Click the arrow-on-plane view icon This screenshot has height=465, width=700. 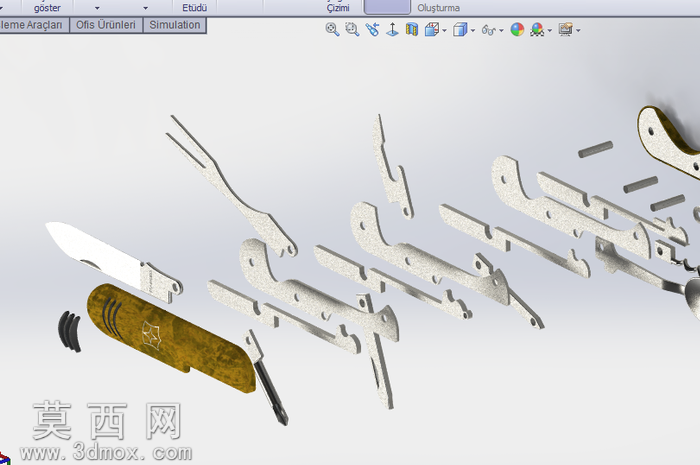pos(392,30)
